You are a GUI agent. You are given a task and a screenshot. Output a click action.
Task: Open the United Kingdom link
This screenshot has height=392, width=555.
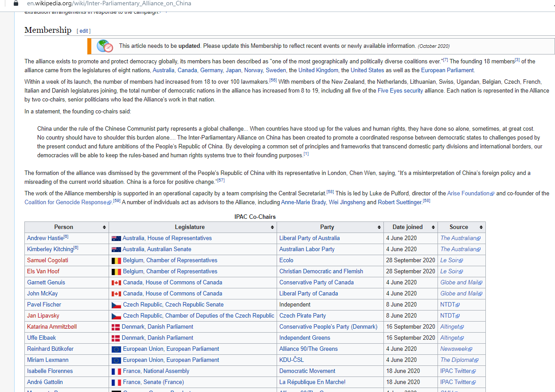pyautogui.click(x=318, y=70)
